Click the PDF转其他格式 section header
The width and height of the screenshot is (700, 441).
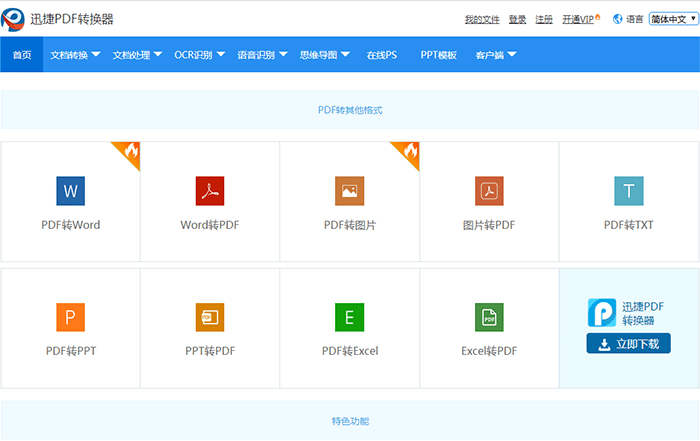pos(350,110)
